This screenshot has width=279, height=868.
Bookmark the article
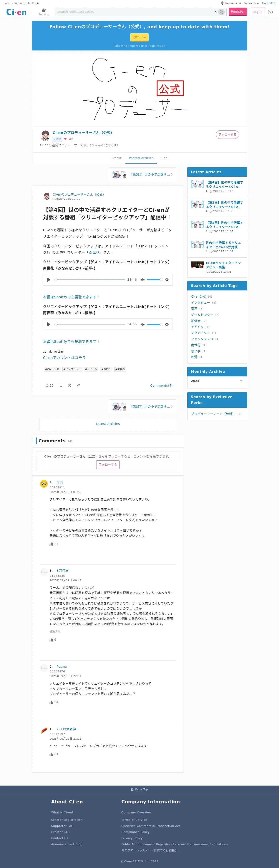coord(61,385)
